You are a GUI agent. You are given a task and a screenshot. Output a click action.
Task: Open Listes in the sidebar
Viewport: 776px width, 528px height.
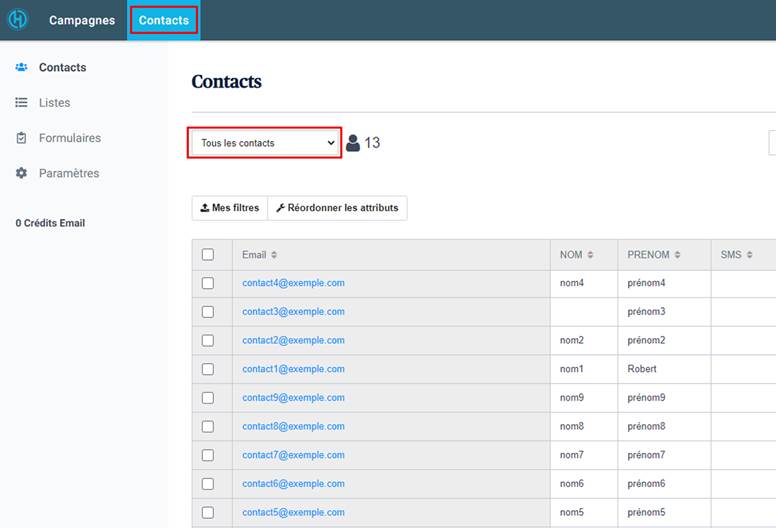21,103
